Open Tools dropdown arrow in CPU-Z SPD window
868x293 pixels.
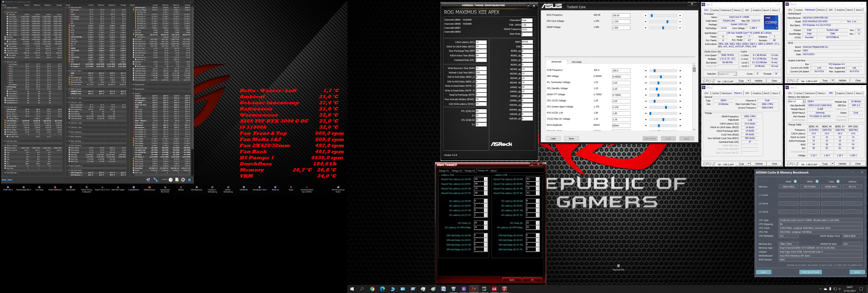pyautogui.click(x=833, y=164)
